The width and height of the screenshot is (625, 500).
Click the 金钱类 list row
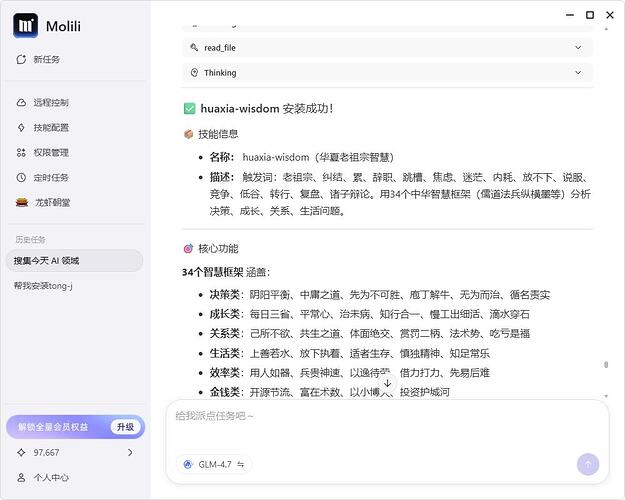click(330, 392)
